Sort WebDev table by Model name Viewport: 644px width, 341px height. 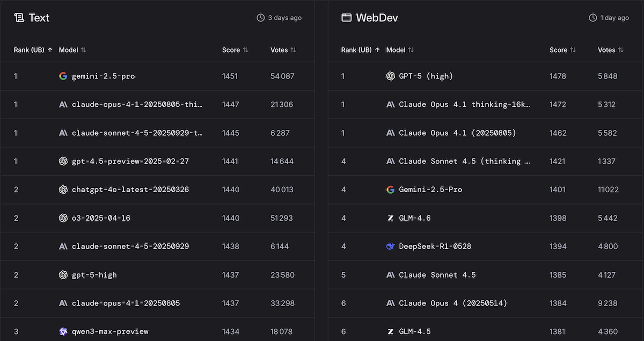click(400, 50)
